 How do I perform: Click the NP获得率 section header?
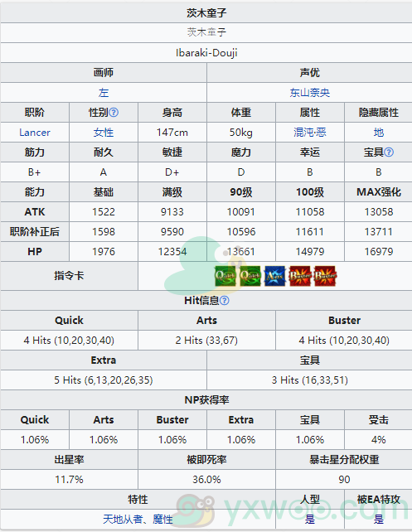click(206, 399)
